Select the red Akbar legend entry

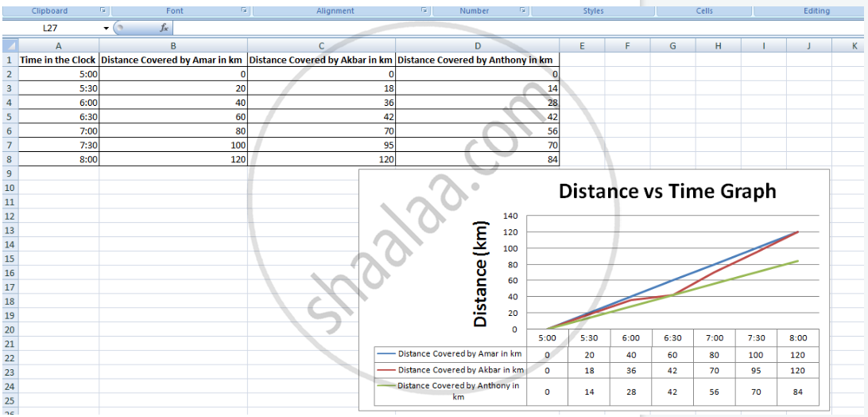[450, 370]
